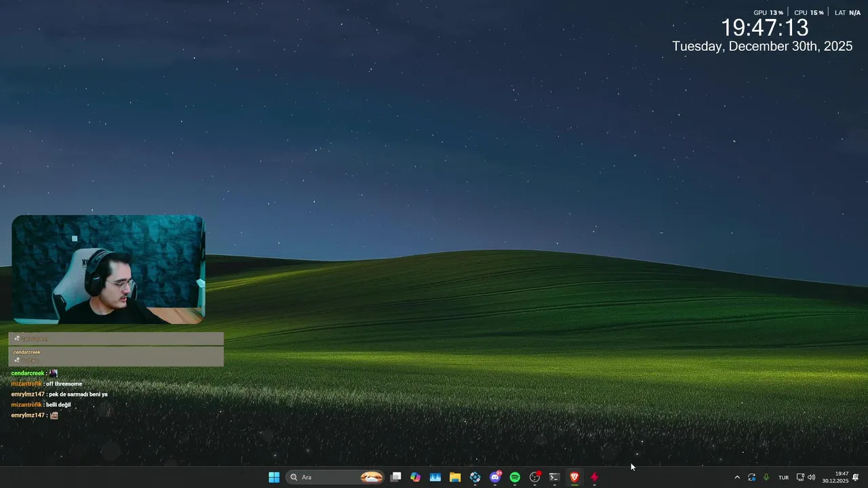
Task: Open the blue chart app icon in taskbar
Action: click(435, 477)
